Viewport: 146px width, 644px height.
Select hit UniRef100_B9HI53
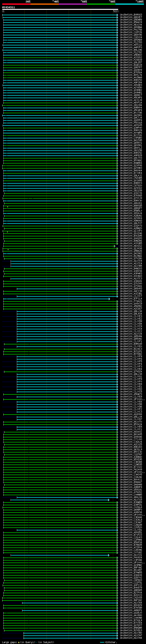pyautogui.click(x=131, y=80)
